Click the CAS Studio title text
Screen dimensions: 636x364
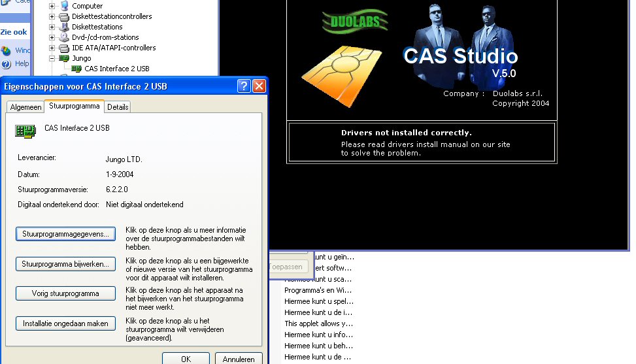tap(460, 56)
